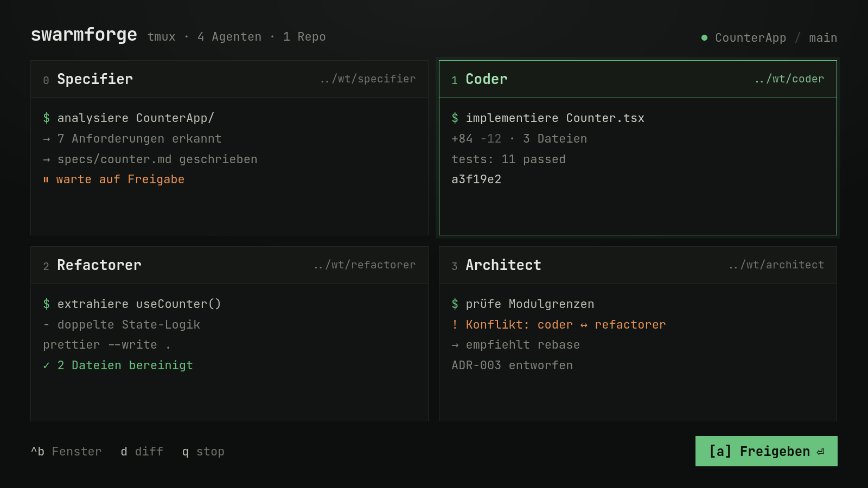Click the pause icon before warte auf Freigabe

[x=46, y=179]
